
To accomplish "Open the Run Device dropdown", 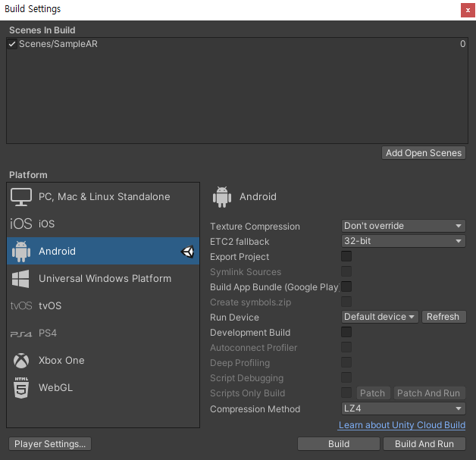I will 380,317.
